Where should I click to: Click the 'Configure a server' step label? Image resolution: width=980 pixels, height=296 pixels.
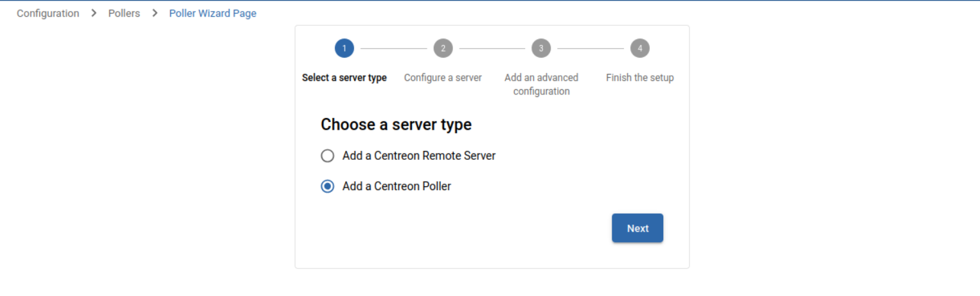[443, 78]
